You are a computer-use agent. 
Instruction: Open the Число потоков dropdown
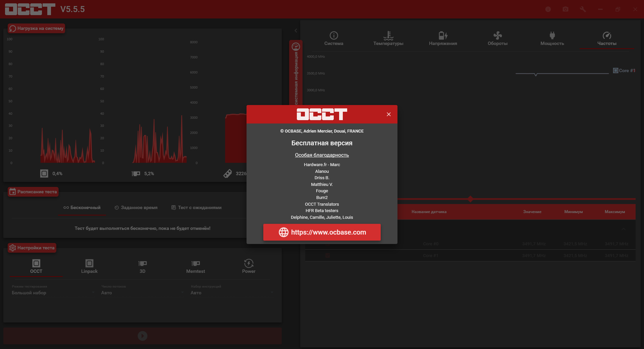coord(142,293)
